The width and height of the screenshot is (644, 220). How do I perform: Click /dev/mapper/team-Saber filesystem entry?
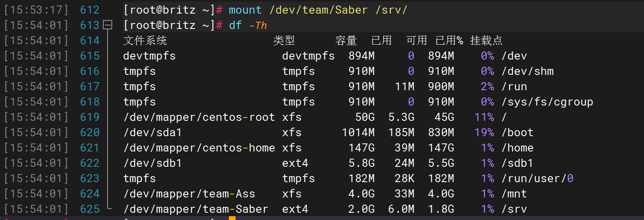click(x=196, y=209)
